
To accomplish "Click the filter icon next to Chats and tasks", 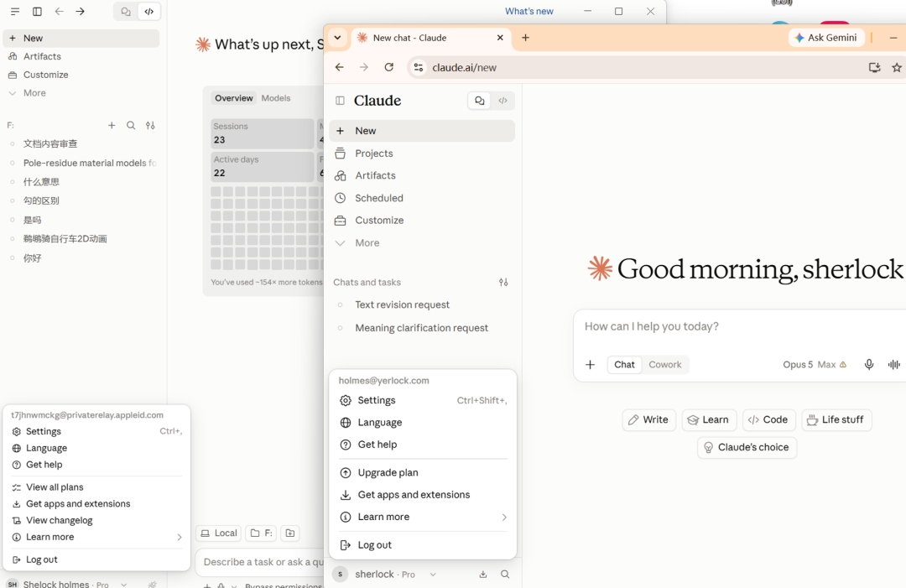I will (x=503, y=283).
